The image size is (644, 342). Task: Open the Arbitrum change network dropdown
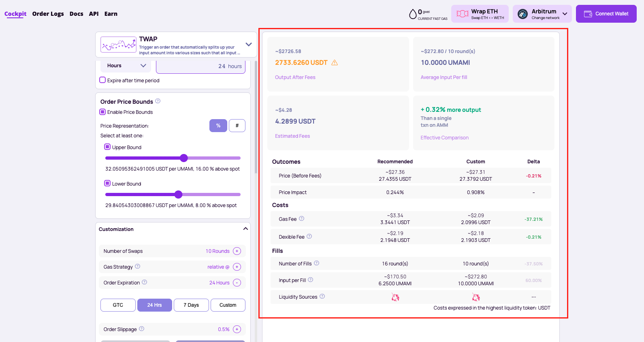(x=542, y=14)
